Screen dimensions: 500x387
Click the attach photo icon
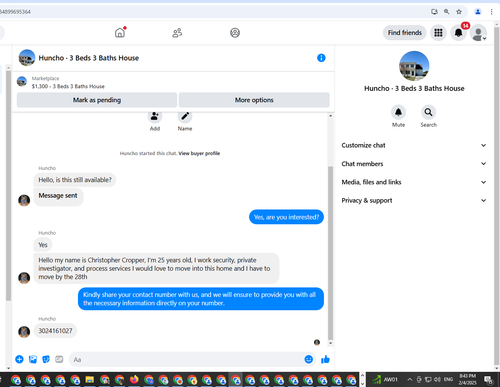(33, 359)
